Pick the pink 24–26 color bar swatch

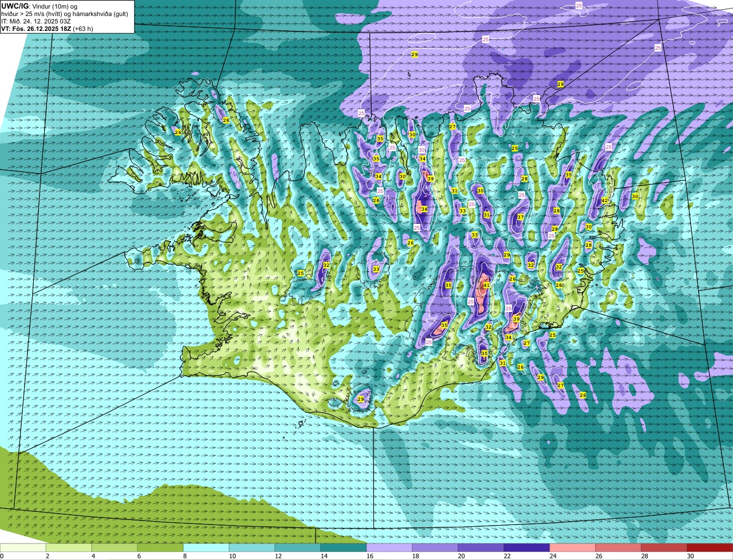(573, 547)
